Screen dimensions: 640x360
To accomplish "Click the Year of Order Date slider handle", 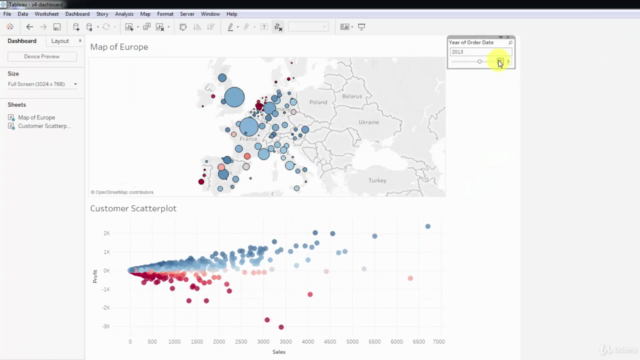I will click(480, 61).
